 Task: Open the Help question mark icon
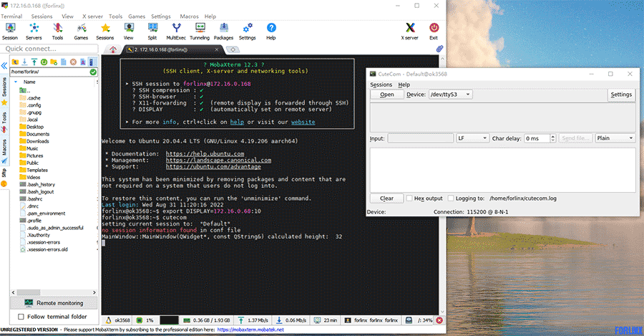tap(271, 32)
